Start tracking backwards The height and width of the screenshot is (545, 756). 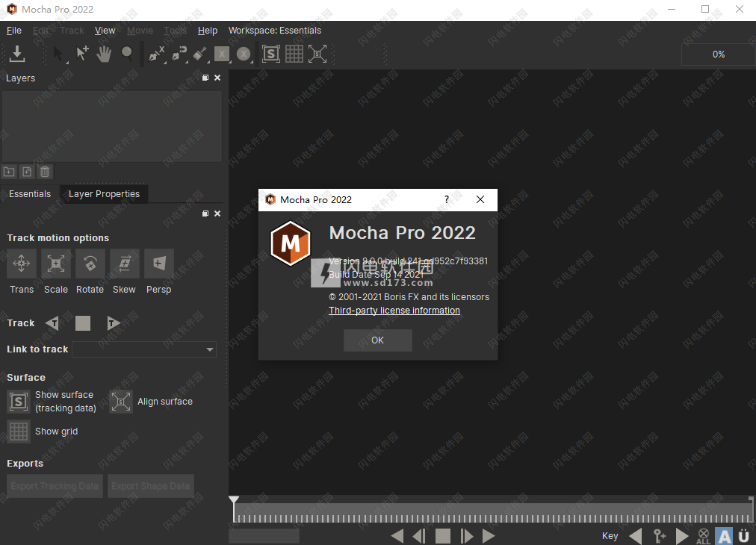coord(52,323)
